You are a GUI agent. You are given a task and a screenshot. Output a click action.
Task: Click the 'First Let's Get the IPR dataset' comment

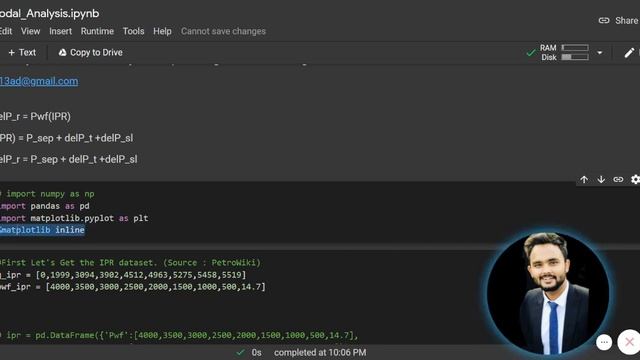(x=131, y=263)
